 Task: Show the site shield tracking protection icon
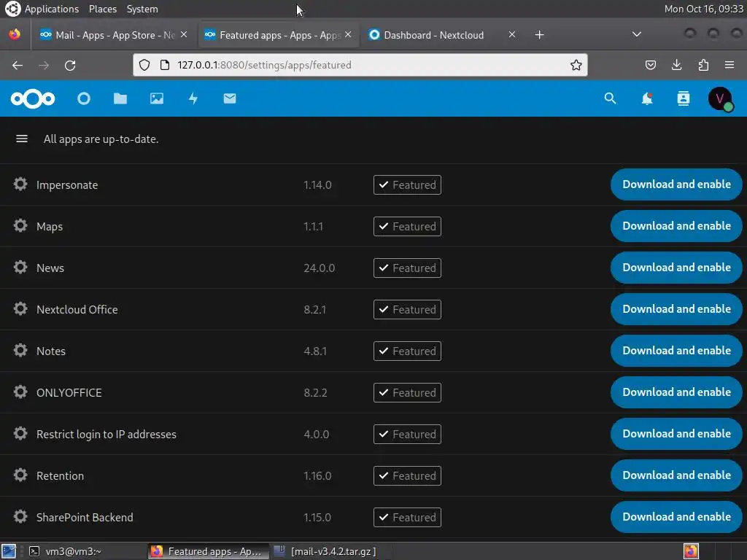coord(144,65)
